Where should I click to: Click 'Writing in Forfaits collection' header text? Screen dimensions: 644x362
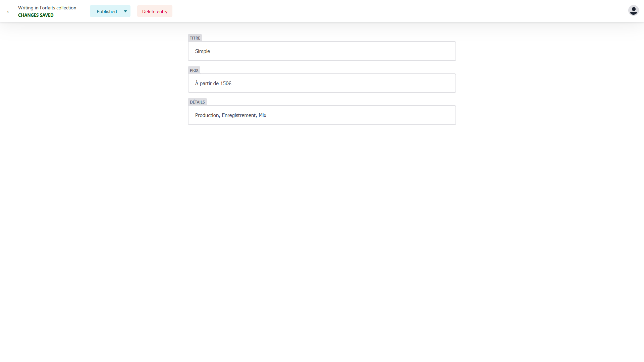pos(47,8)
